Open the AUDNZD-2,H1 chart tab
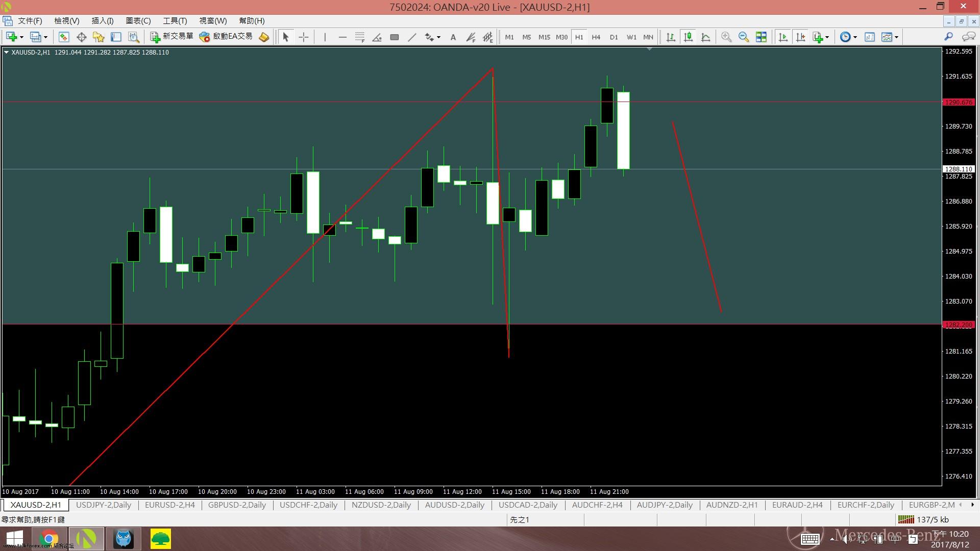The height and width of the screenshot is (551, 980). coord(732,505)
